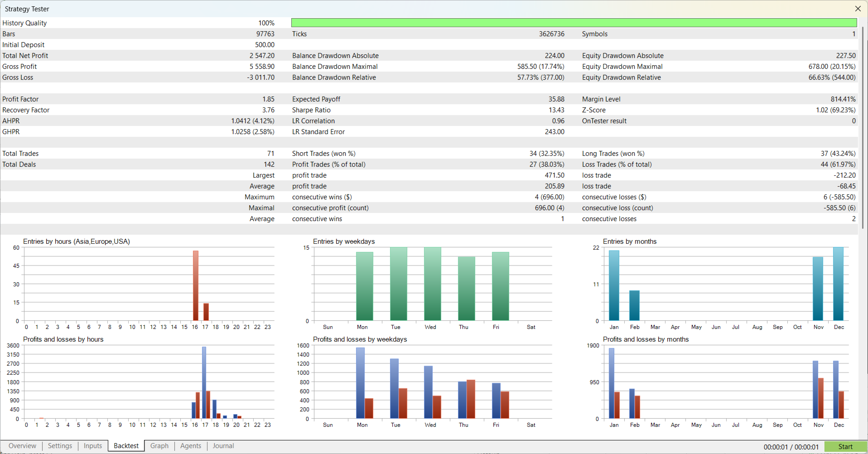Switch to the Overview tab
This screenshot has width=868, height=454.
tap(22, 446)
